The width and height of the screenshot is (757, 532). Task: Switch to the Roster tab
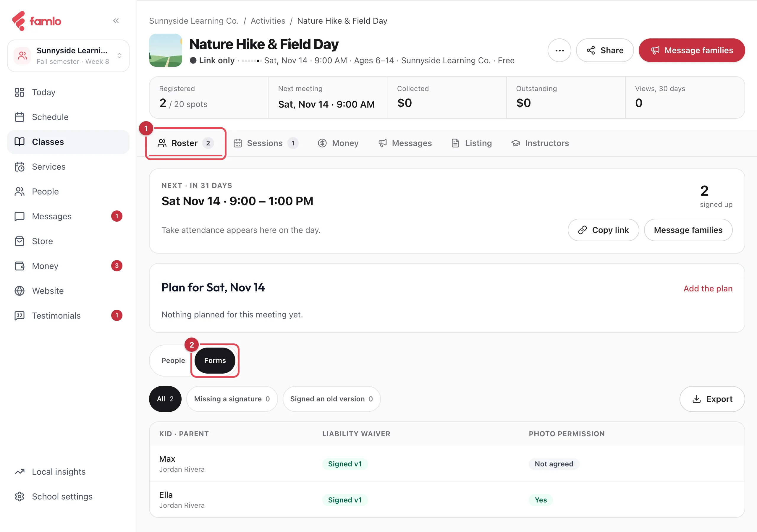point(186,143)
